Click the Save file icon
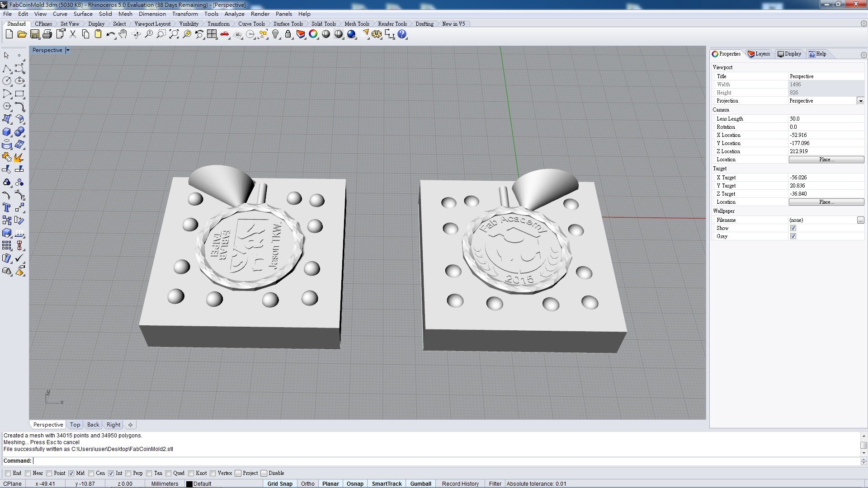This screenshot has height=488, width=868. [34, 34]
